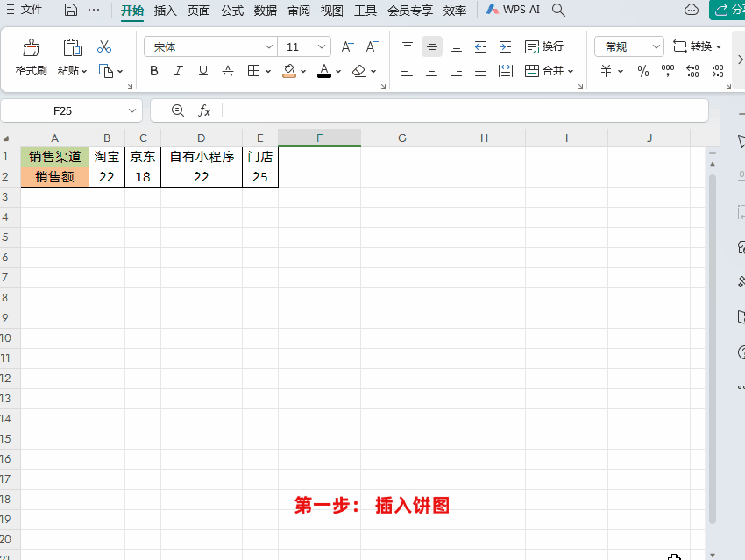Click the justify alignment icon

[481, 71]
